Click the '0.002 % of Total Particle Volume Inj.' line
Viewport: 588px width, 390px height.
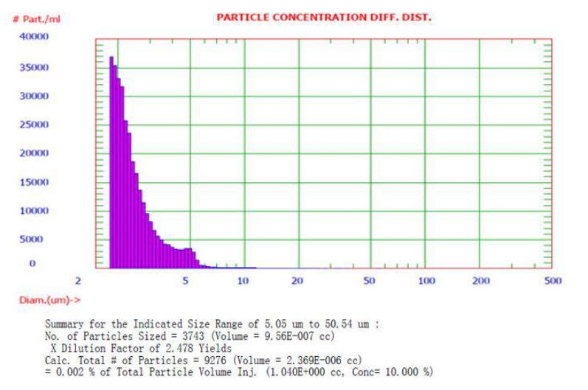[239, 372]
